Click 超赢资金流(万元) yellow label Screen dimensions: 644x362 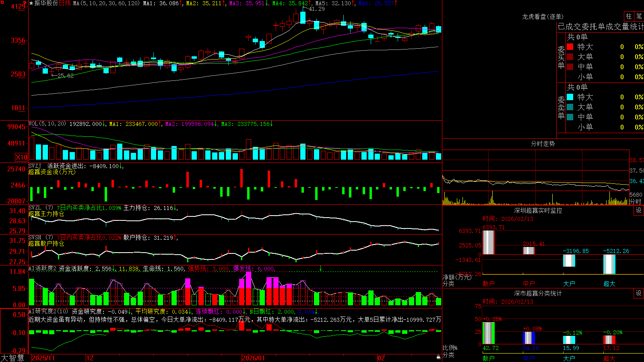[52, 172]
